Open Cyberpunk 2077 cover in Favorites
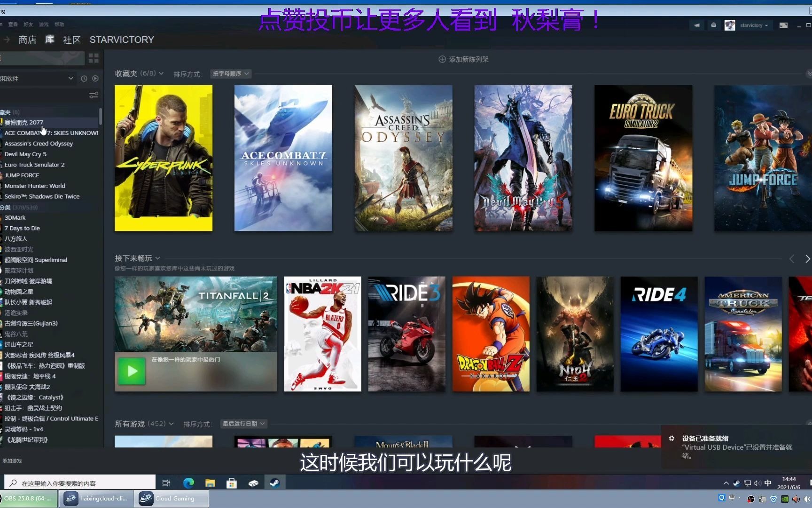This screenshot has width=812, height=508. tap(164, 158)
